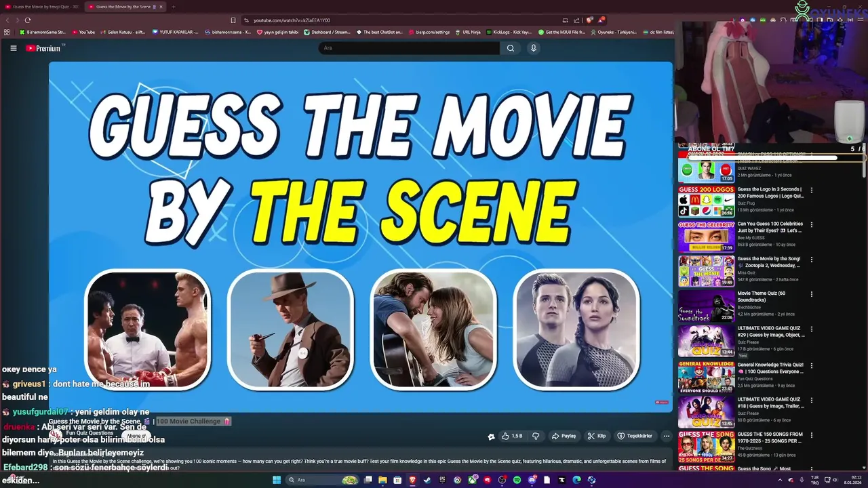The image size is (868, 488).
Task: Open options menu for 'ULTIMATE VIDEO GAME QUIZ #18'
Action: [x=812, y=400]
